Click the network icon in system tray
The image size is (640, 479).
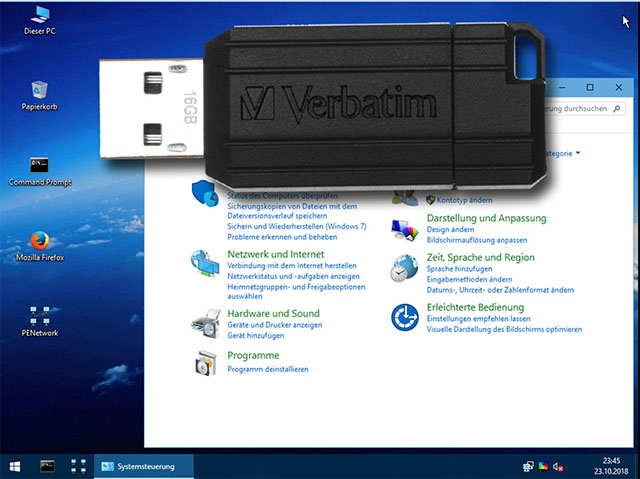pos(528,466)
